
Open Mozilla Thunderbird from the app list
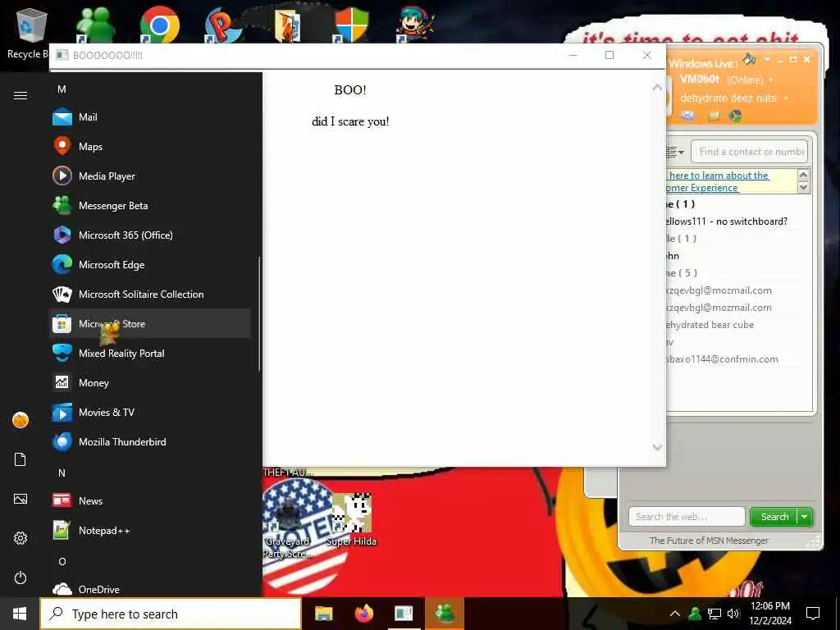149,441
